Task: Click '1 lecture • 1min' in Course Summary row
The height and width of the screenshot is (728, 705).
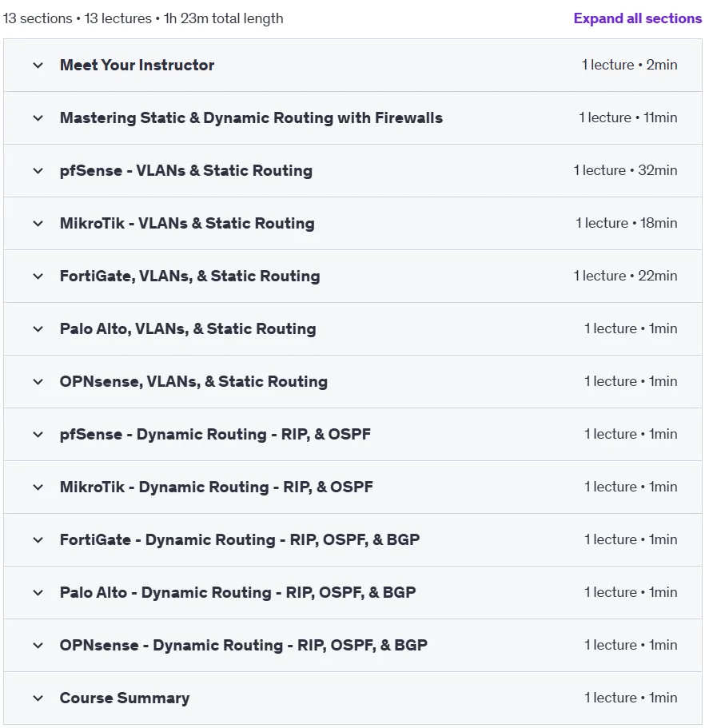Action: [x=631, y=698]
